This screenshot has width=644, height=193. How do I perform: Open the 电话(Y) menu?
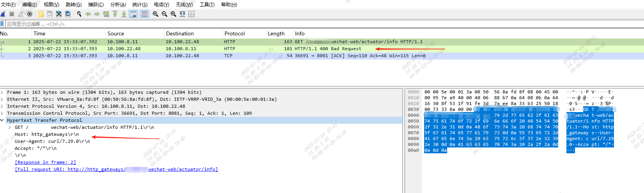pos(162,5)
